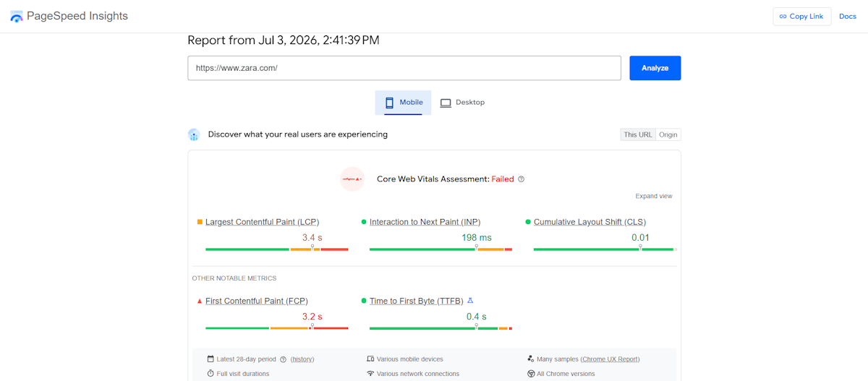Open the Chrome UX Report link
The height and width of the screenshot is (381, 868).
(610, 359)
